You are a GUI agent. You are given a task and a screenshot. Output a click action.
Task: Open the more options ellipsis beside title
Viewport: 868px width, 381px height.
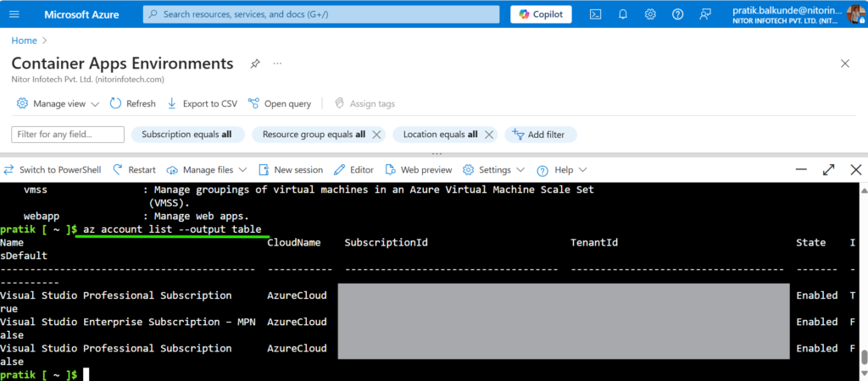tap(277, 63)
